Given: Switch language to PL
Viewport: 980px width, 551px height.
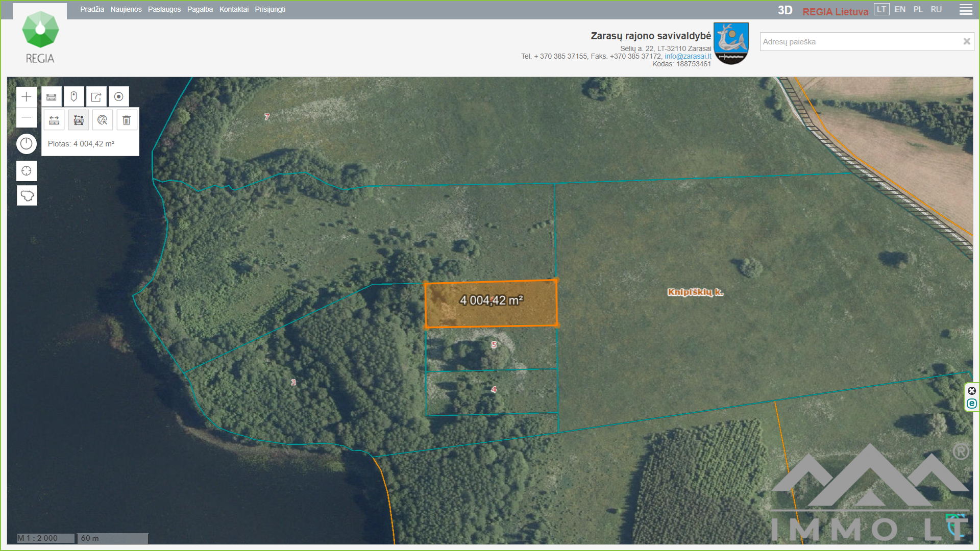Looking at the screenshot, I should point(918,9).
